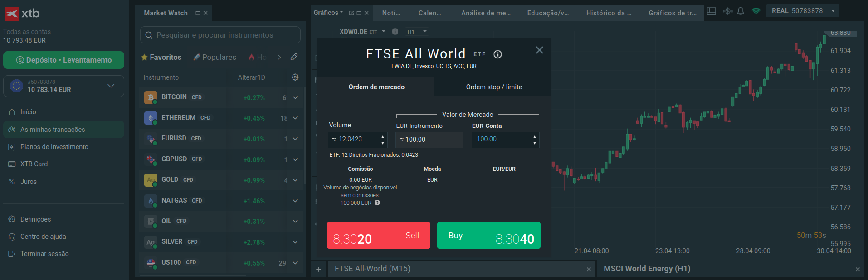
Task: Open commission-free volume help icon
Action: (377, 203)
